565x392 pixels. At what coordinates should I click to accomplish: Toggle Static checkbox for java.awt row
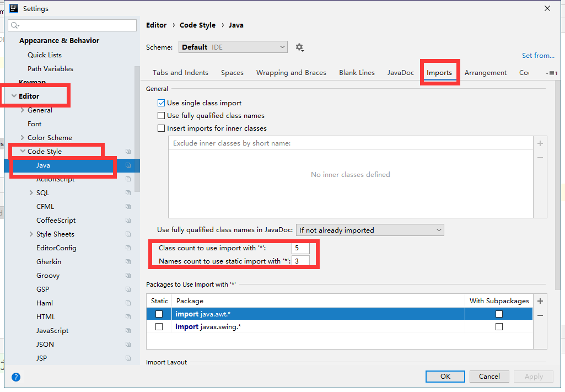point(159,314)
